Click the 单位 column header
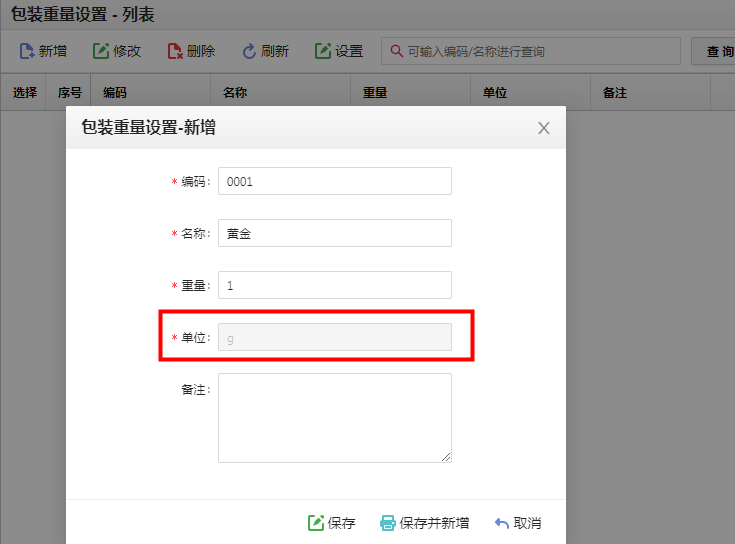This screenshot has height=544, width=735. coord(495,92)
